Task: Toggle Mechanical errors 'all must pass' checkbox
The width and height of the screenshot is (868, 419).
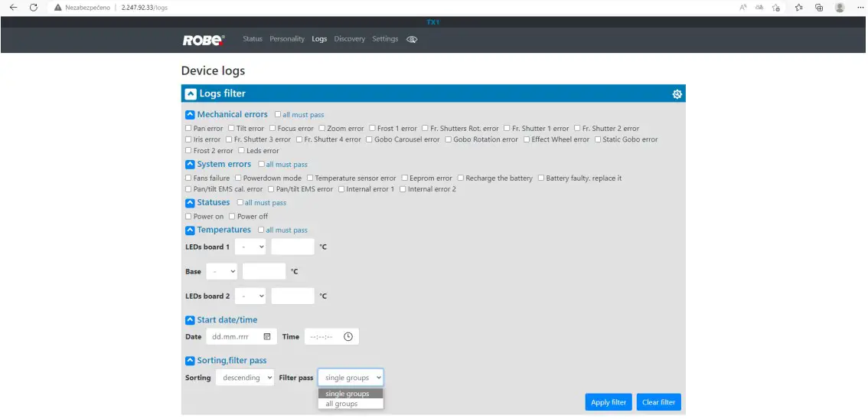Action: (x=278, y=115)
